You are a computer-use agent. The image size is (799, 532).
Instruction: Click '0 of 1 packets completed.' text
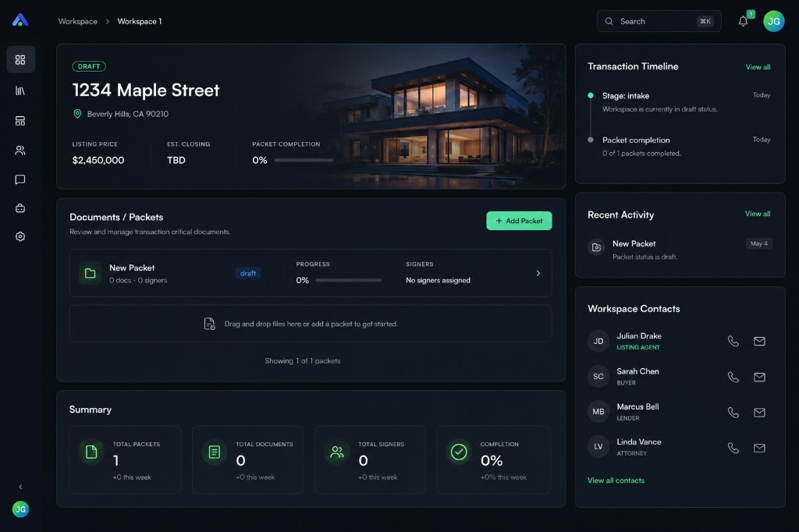point(641,154)
